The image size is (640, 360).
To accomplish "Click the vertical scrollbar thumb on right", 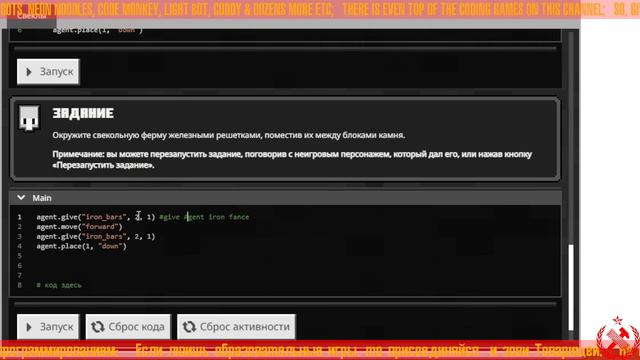I will 571,287.
